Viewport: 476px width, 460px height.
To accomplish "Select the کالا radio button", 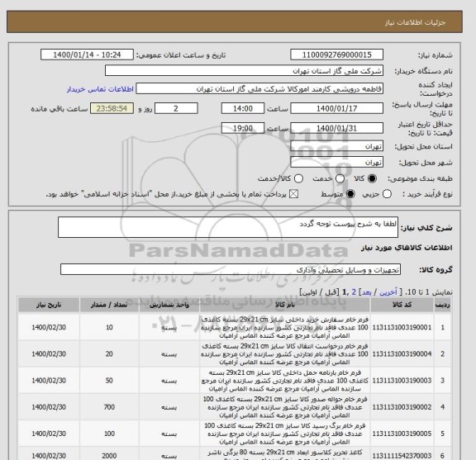I will pyautogui.click(x=372, y=178).
